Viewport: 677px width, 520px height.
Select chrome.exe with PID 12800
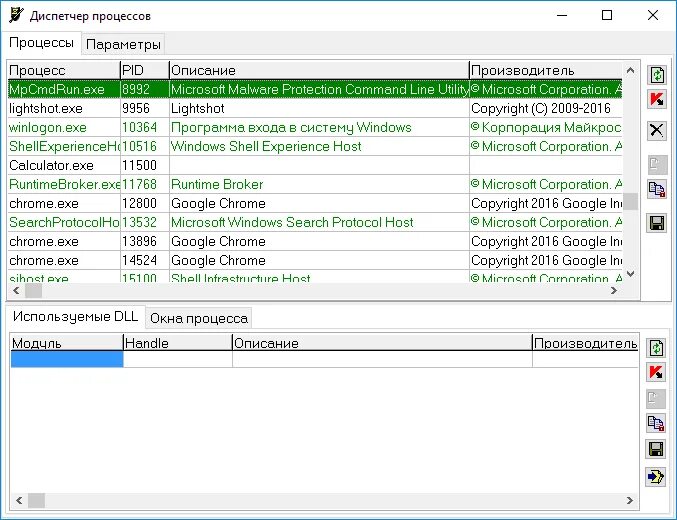[315, 203]
